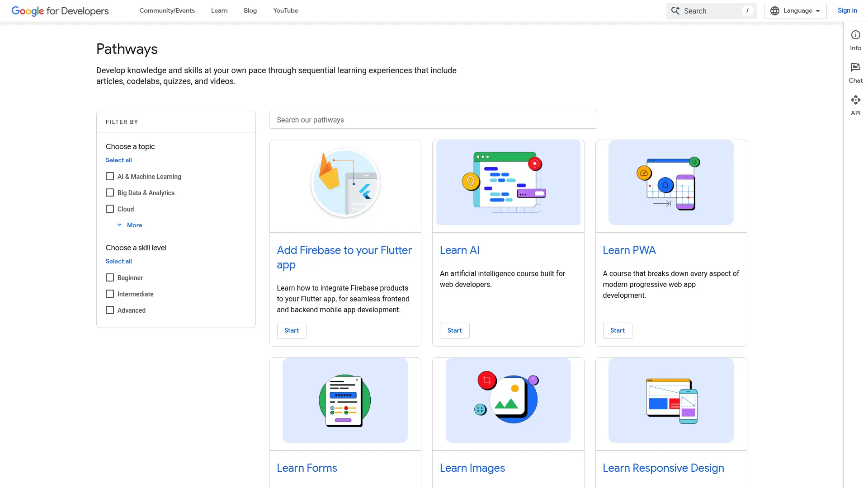Enable the Intermediate skill level filter
Screen dimensions: 868x488
pos(110,294)
